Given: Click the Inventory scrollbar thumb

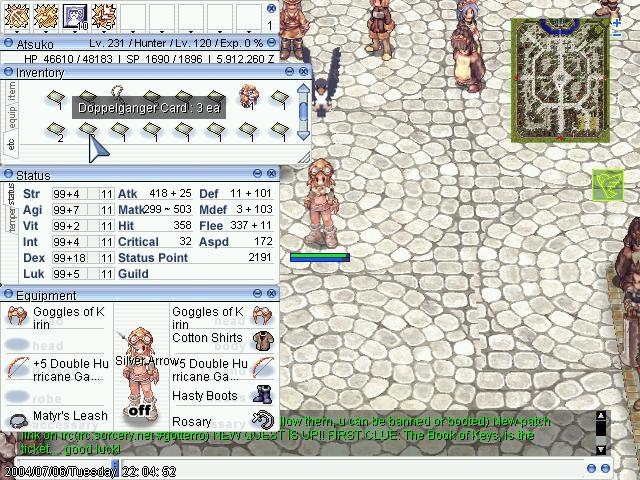Looking at the screenshot, I should point(303,111).
